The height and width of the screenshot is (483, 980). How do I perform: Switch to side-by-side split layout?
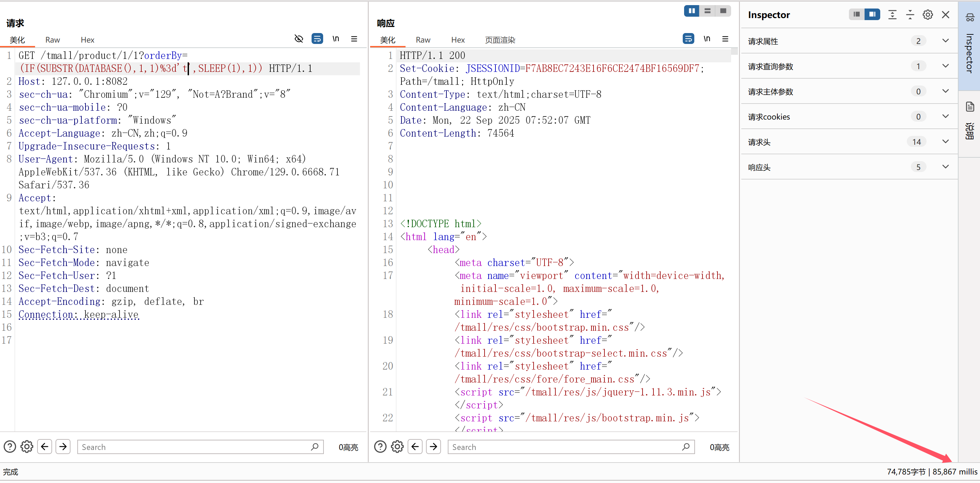pos(691,11)
